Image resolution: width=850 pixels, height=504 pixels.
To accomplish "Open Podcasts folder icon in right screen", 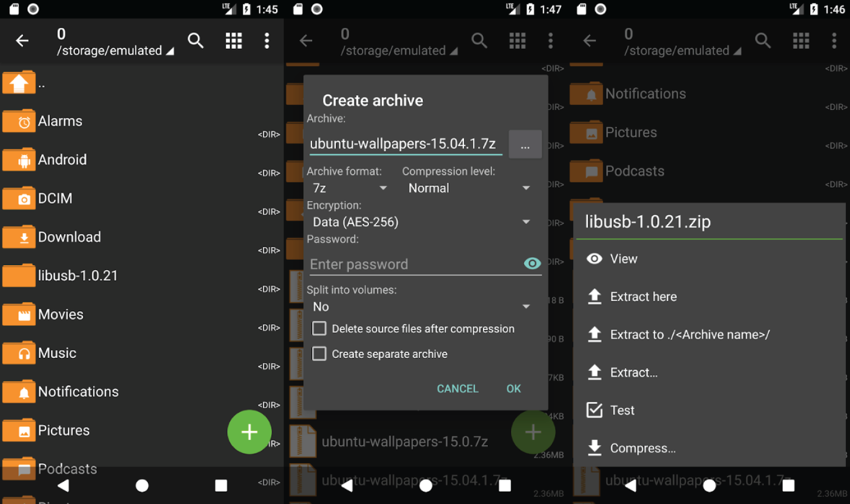I will coord(586,171).
